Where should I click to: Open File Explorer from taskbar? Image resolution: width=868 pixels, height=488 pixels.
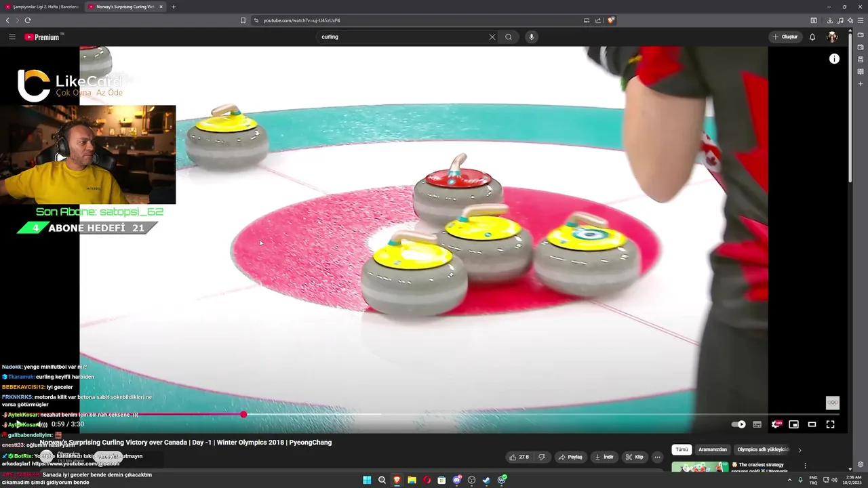(x=412, y=480)
